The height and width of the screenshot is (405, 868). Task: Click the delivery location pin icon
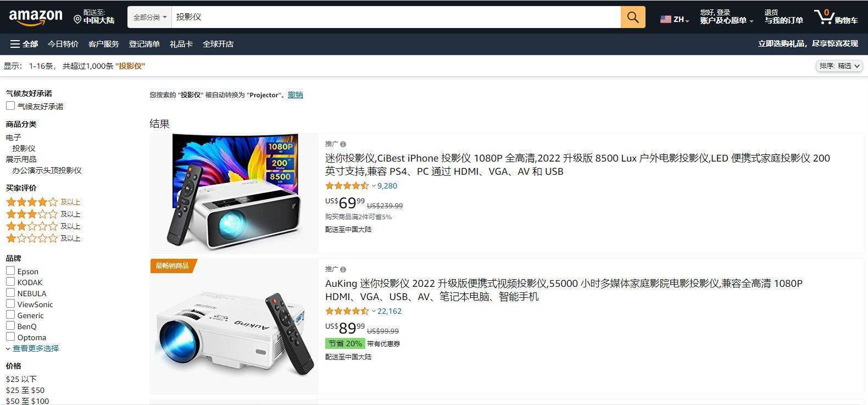(77, 19)
